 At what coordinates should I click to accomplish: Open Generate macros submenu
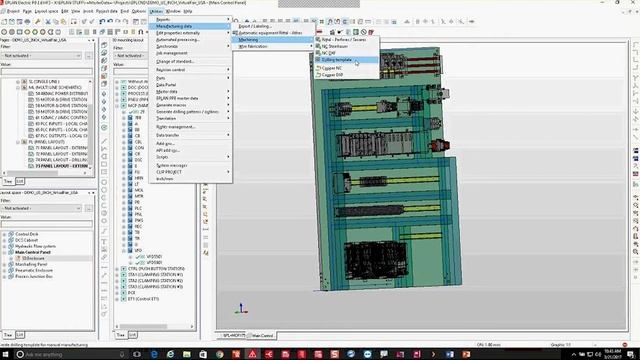point(191,105)
